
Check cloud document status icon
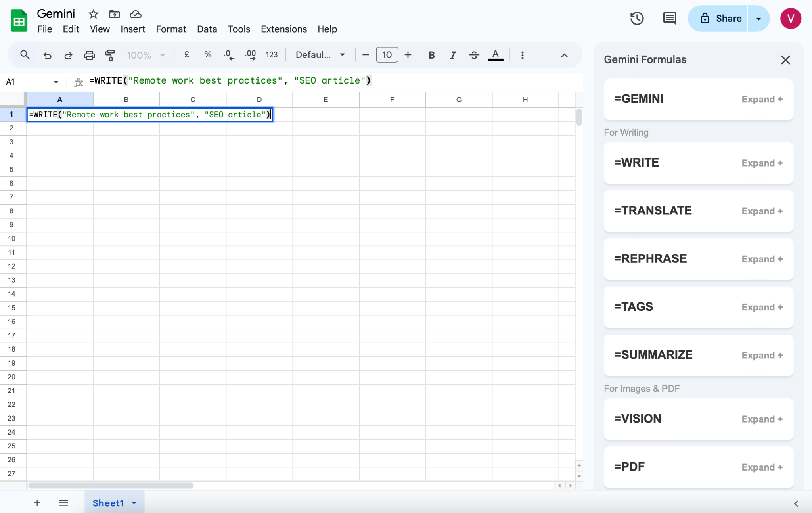[136, 14]
